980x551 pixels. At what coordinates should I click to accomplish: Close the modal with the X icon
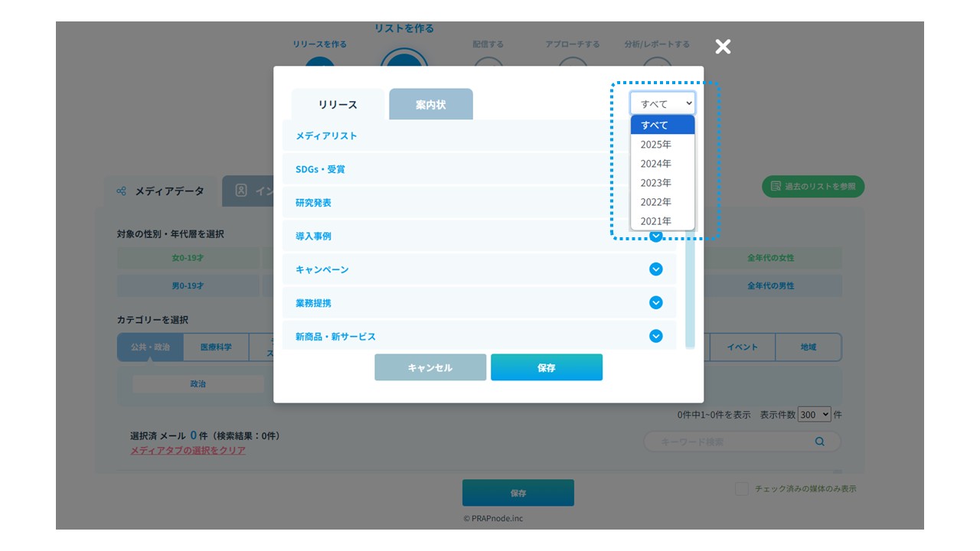click(x=723, y=47)
